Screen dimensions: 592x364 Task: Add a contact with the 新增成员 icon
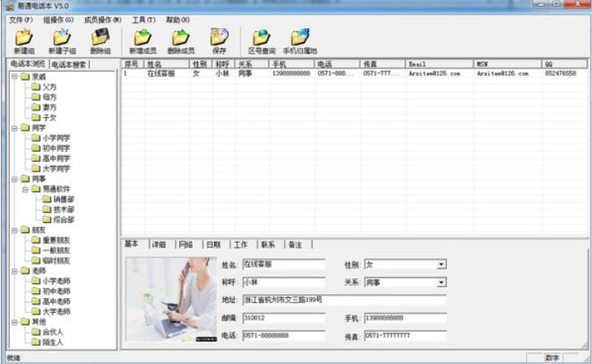point(143,38)
